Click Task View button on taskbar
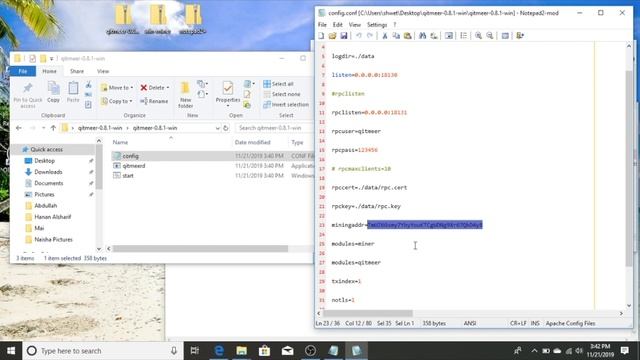The width and height of the screenshot is (640, 360). pyautogui.click(x=195, y=351)
